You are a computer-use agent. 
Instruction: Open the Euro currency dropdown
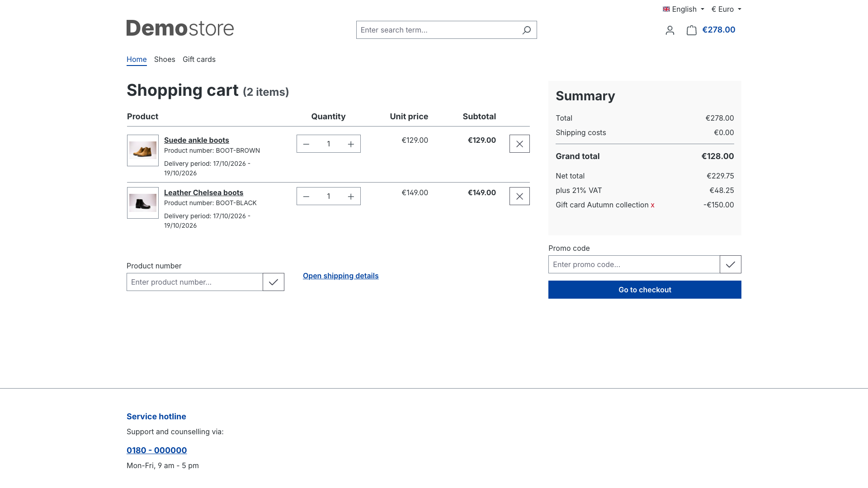click(x=726, y=9)
